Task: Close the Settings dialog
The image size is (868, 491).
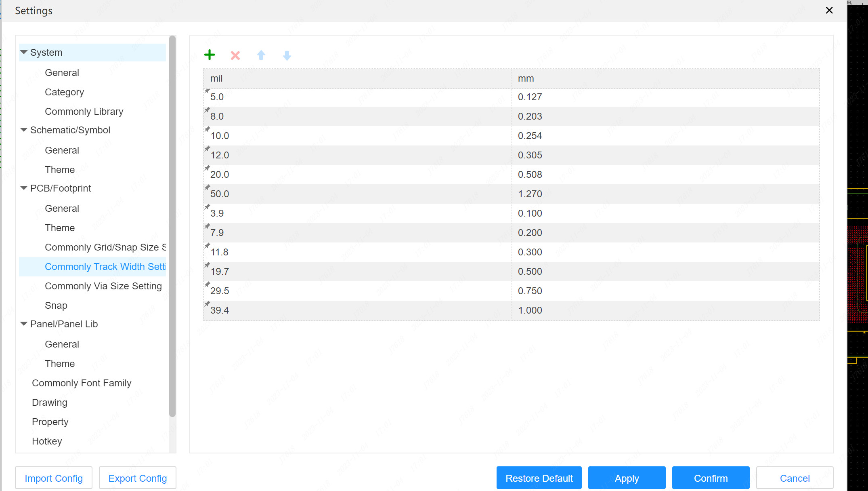Action: pos(829,11)
